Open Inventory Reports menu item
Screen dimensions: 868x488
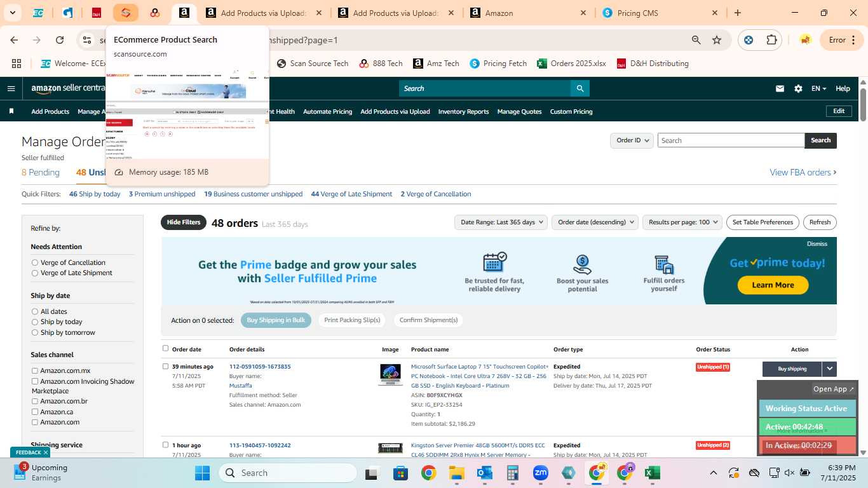click(x=463, y=111)
